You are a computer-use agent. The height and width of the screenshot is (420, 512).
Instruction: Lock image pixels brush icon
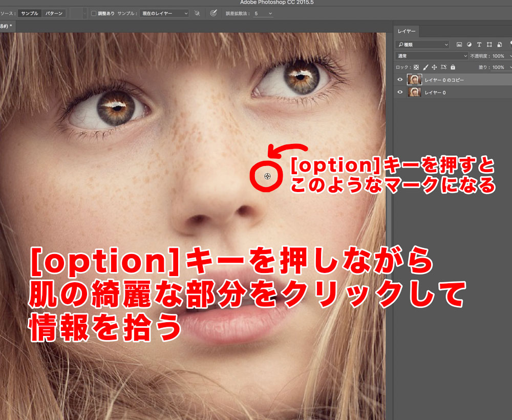tap(425, 67)
